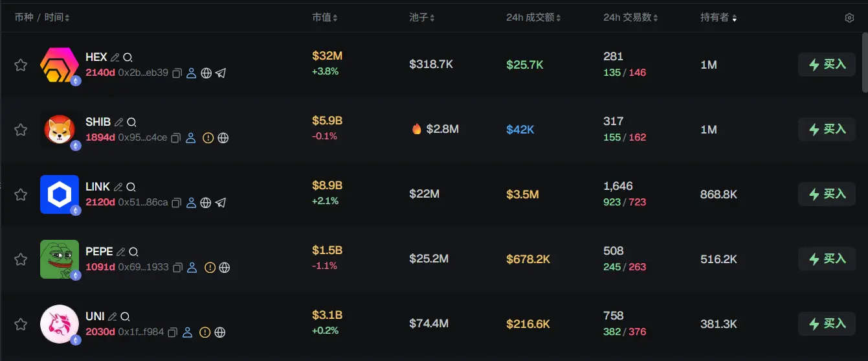This screenshot has width=868, height=361.
Task: Star the PEPE token as favorite
Action: (x=21, y=259)
